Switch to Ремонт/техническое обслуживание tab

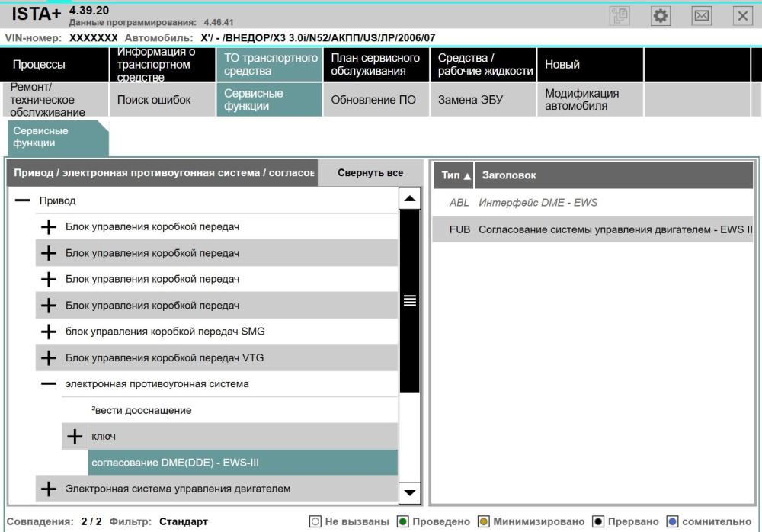click(54, 100)
